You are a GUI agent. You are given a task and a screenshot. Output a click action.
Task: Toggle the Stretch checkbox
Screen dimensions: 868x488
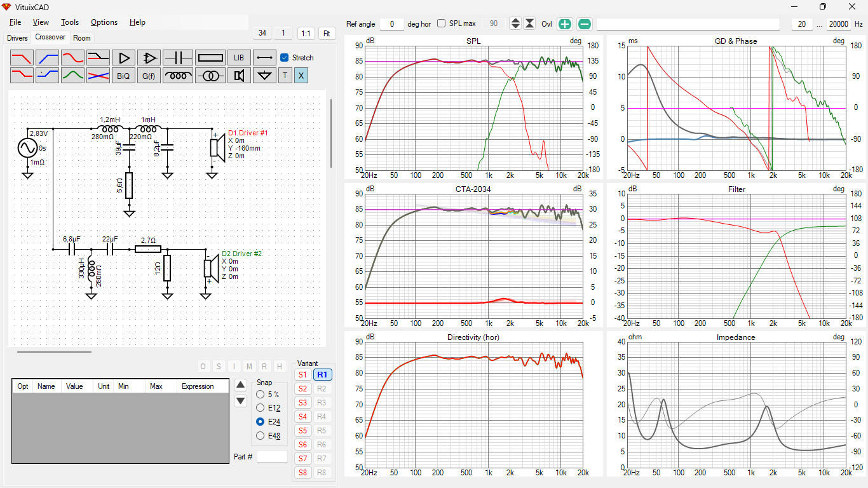click(285, 58)
